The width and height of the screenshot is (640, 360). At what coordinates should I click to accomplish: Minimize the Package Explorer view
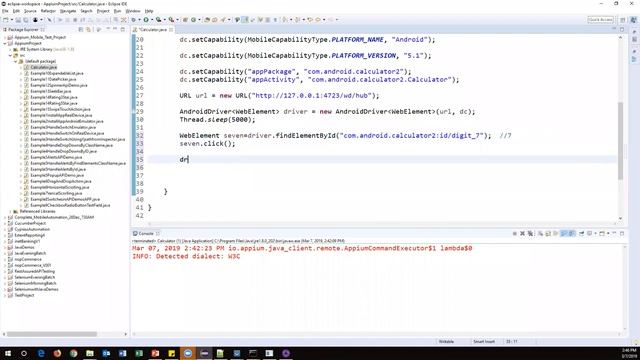click(115, 29)
